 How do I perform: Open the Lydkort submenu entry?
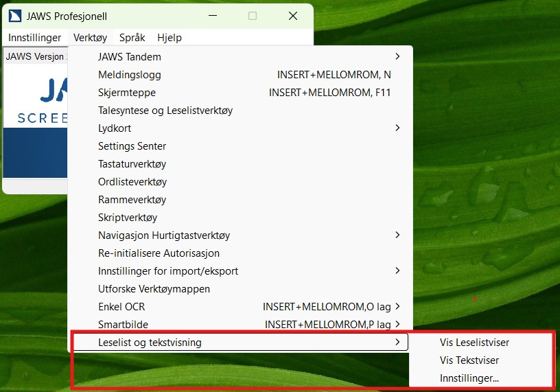pos(240,128)
